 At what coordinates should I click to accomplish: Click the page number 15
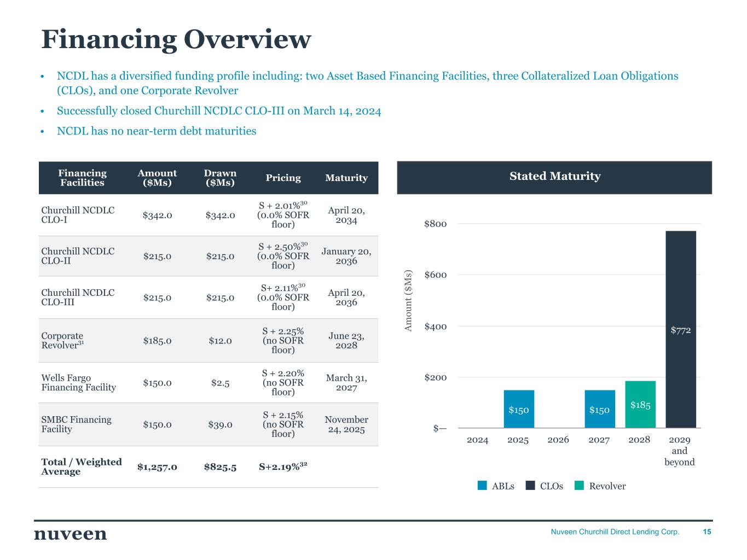[x=707, y=532]
